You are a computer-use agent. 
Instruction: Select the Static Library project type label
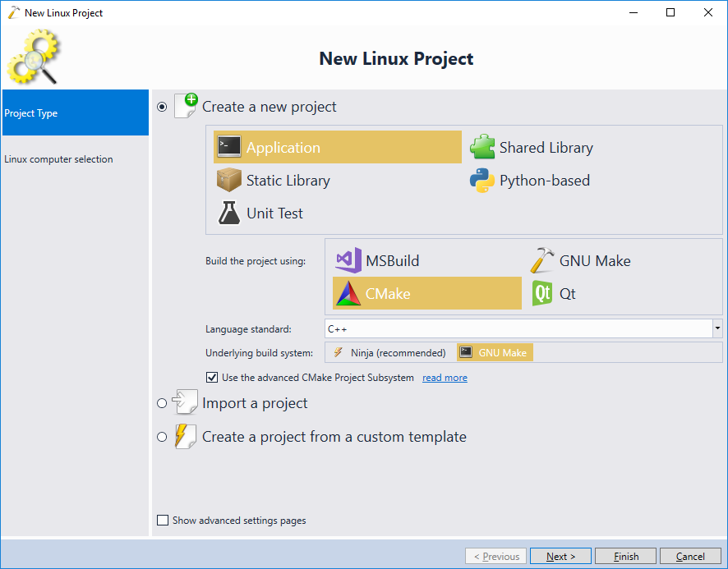tap(288, 180)
